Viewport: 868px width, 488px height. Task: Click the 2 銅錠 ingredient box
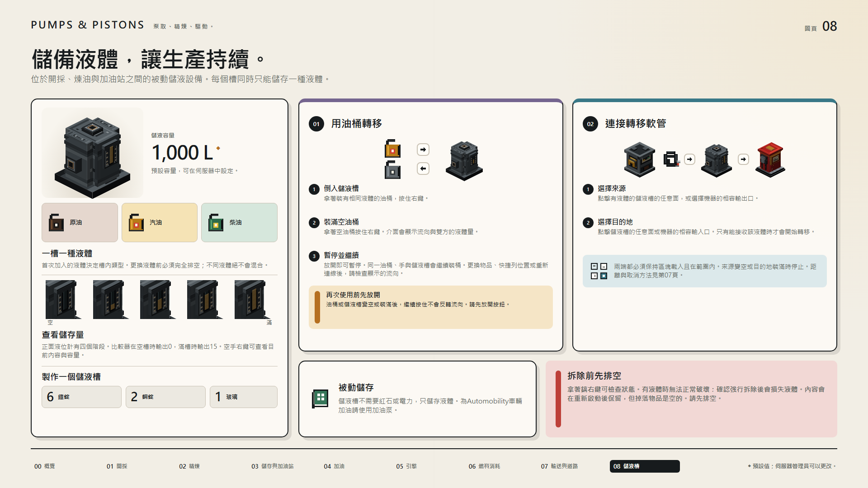point(165,397)
